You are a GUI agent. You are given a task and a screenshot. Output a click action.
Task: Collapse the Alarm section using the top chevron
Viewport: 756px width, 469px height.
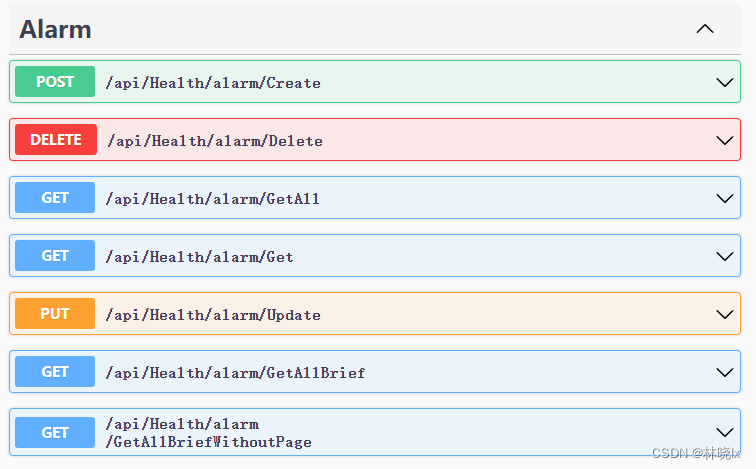(x=705, y=29)
